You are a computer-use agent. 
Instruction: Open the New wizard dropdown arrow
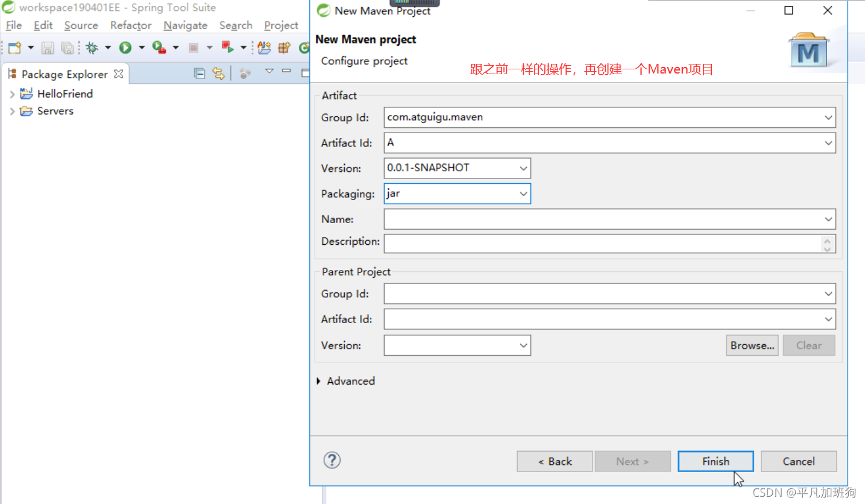click(31, 48)
